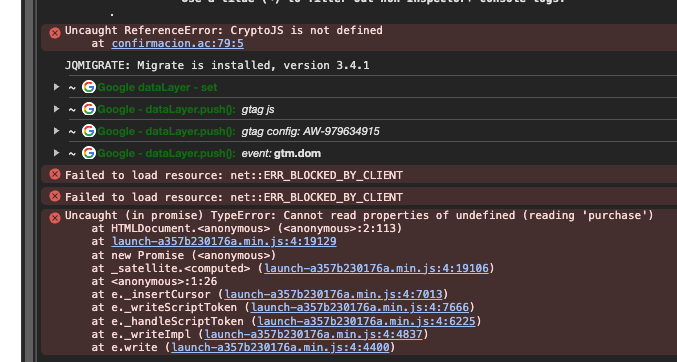Image resolution: width=677 pixels, height=362 pixels.
Task: Select the 'at <anonymous>:1:26' stack line
Action: click(154, 282)
